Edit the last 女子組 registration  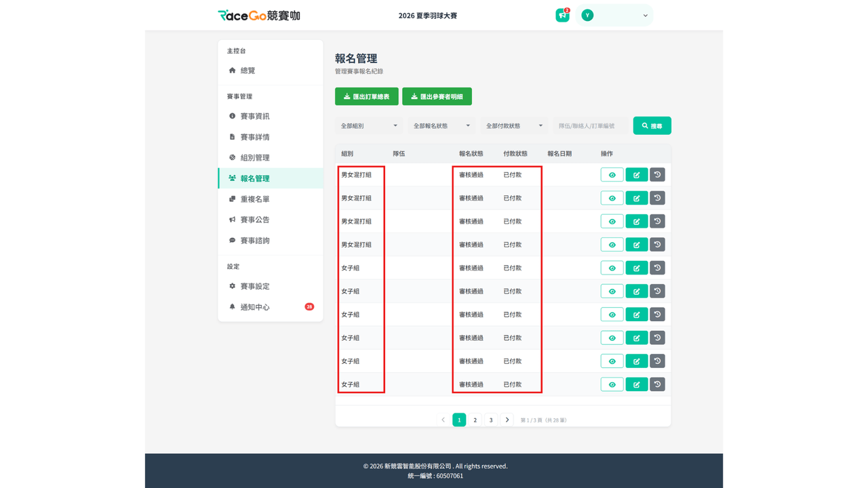tap(637, 384)
